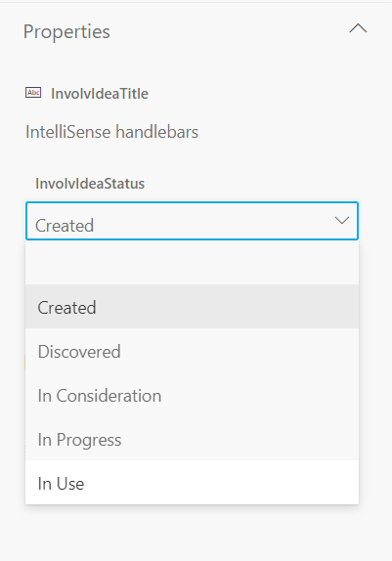Click empty space between Properties heading and chevron
This screenshot has width=392, height=561.
(229, 31)
